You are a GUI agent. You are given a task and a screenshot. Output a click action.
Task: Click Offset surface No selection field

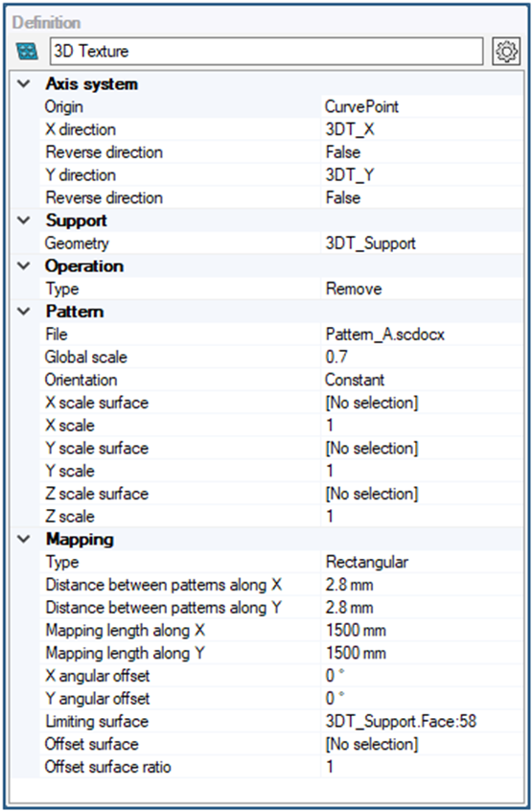coord(422,744)
